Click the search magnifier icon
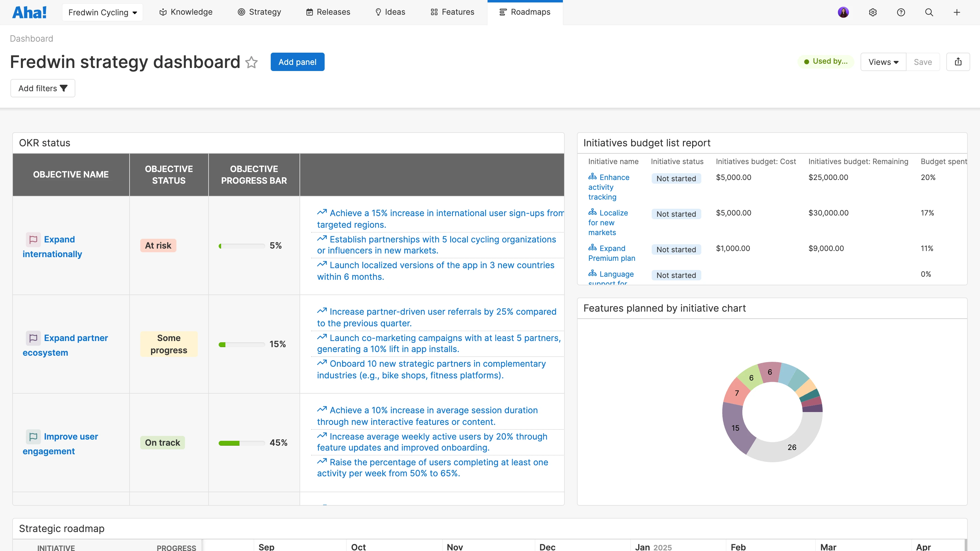980x551 pixels. pyautogui.click(x=929, y=12)
